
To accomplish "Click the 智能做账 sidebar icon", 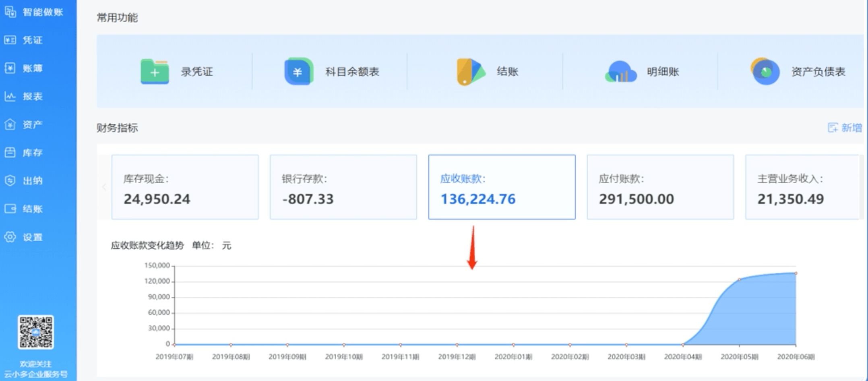I will (x=10, y=12).
